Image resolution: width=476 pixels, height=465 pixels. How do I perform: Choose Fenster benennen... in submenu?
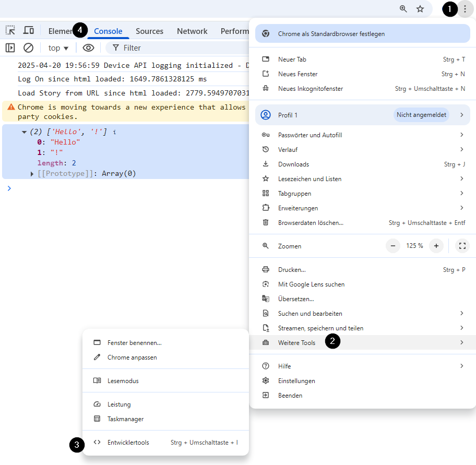point(166,343)
